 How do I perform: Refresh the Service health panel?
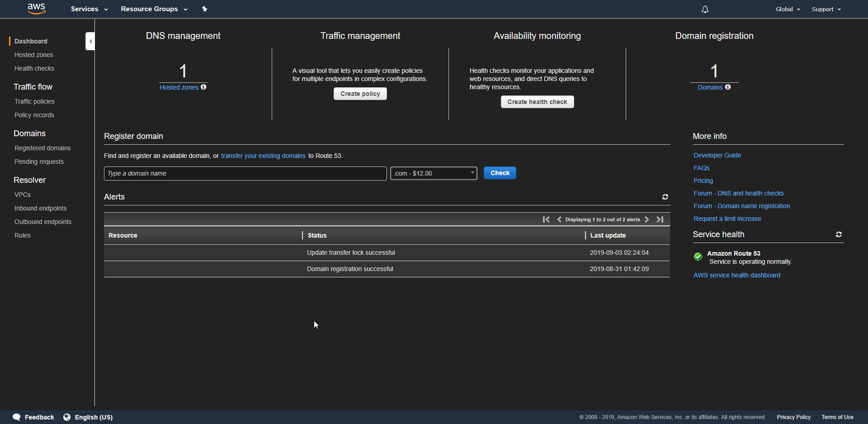click(x=839, y=234)
